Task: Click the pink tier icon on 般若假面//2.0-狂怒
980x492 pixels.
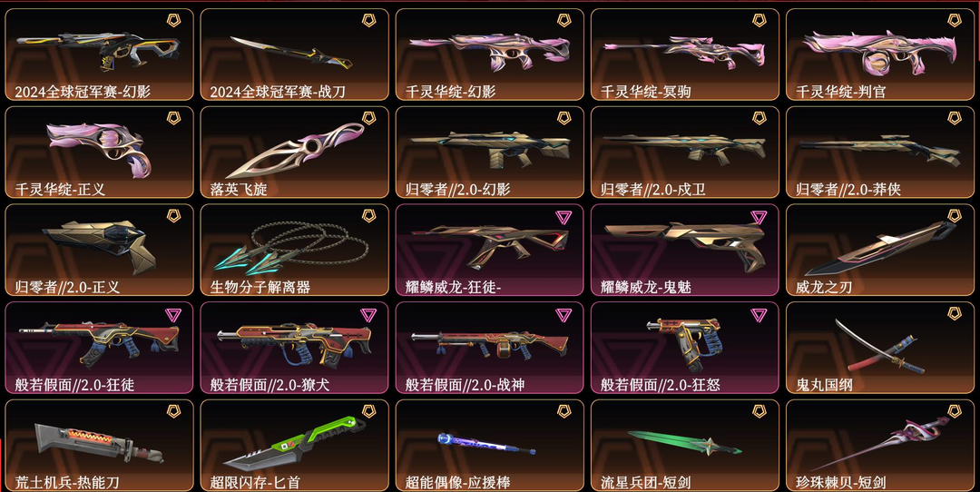Action: [759, 314]
